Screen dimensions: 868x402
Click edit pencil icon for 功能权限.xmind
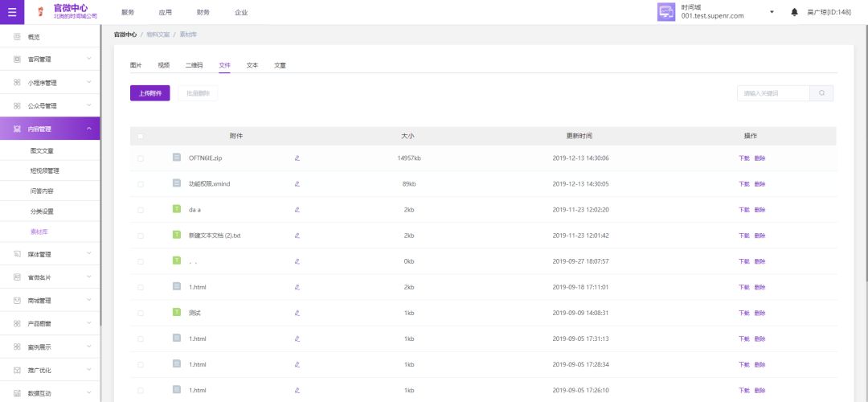297,184
